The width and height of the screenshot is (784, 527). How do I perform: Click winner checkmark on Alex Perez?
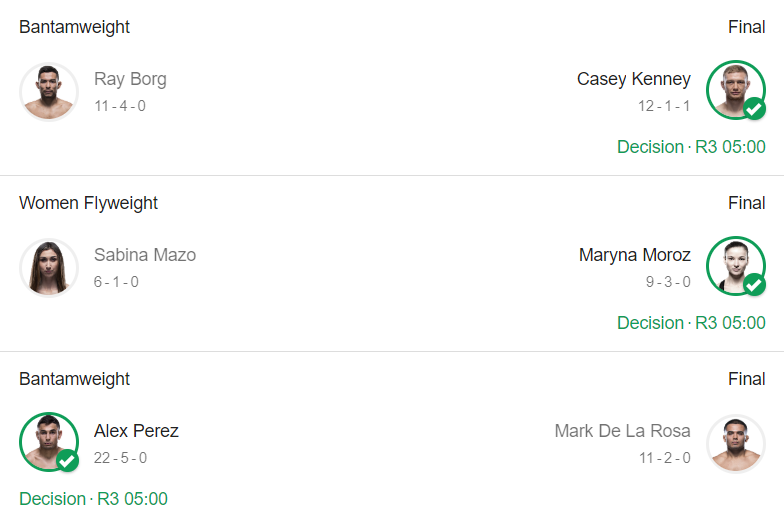pyautogui.click(x=67, y=461)
